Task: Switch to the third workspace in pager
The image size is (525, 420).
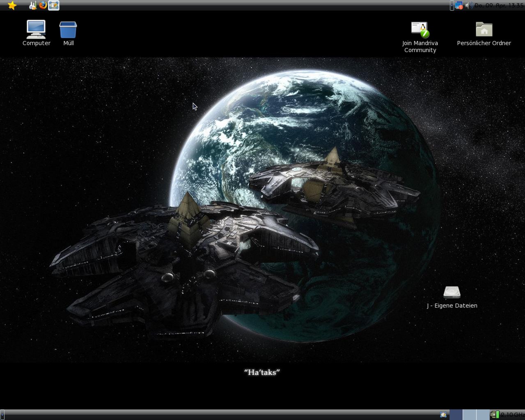Action: click(482, 415)
